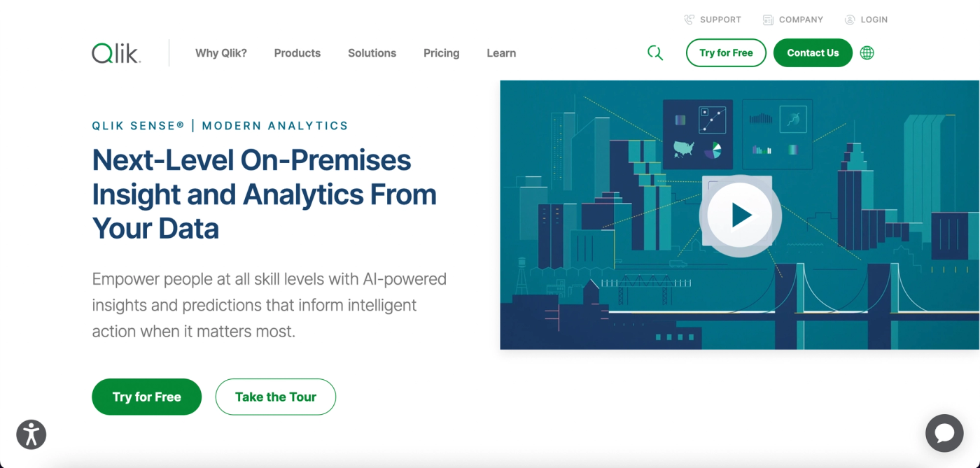Open the SUPPORT link
The height and width of the screenshot is (468, 980).
720,19
